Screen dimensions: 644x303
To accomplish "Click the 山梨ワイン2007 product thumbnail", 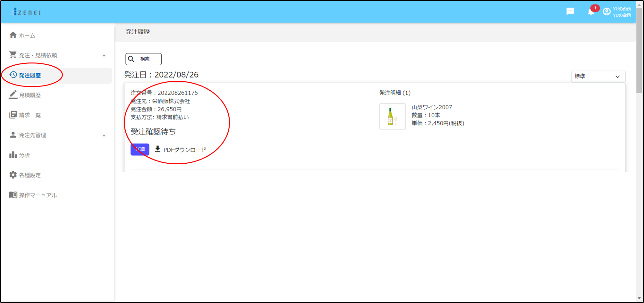I will click(393, 116).
